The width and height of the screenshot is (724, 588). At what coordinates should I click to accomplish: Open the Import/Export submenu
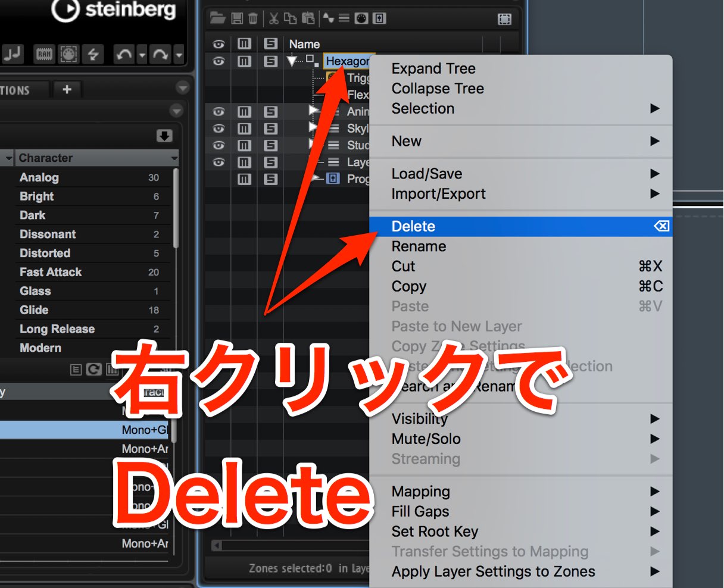click(x=521, y=194)
